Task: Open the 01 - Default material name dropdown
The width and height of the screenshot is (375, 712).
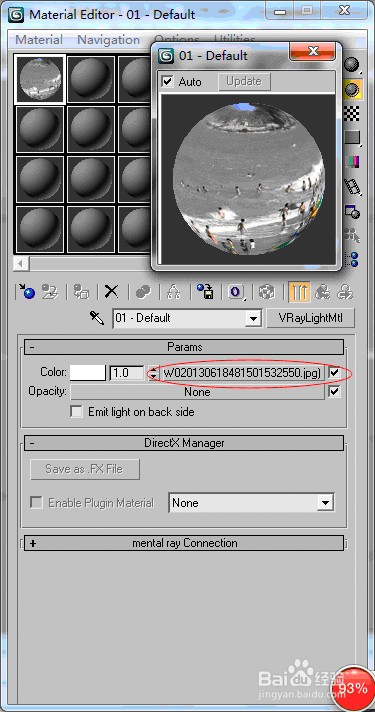Action: coord(253,318)
